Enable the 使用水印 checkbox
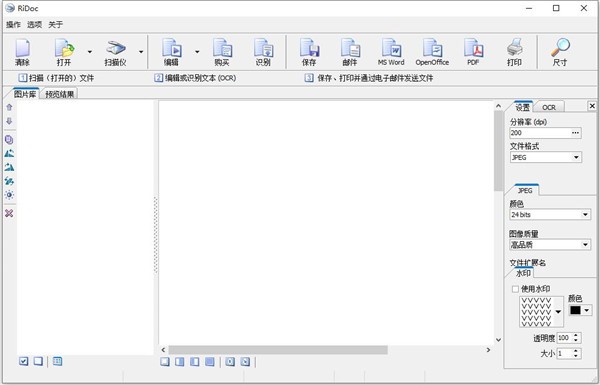Image resolution: width=600 pixels, height=385 pixels. click(x=515, y=289)
